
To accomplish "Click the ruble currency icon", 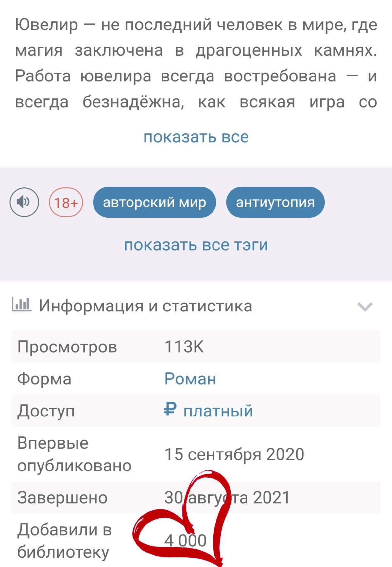I will (170, 409).
